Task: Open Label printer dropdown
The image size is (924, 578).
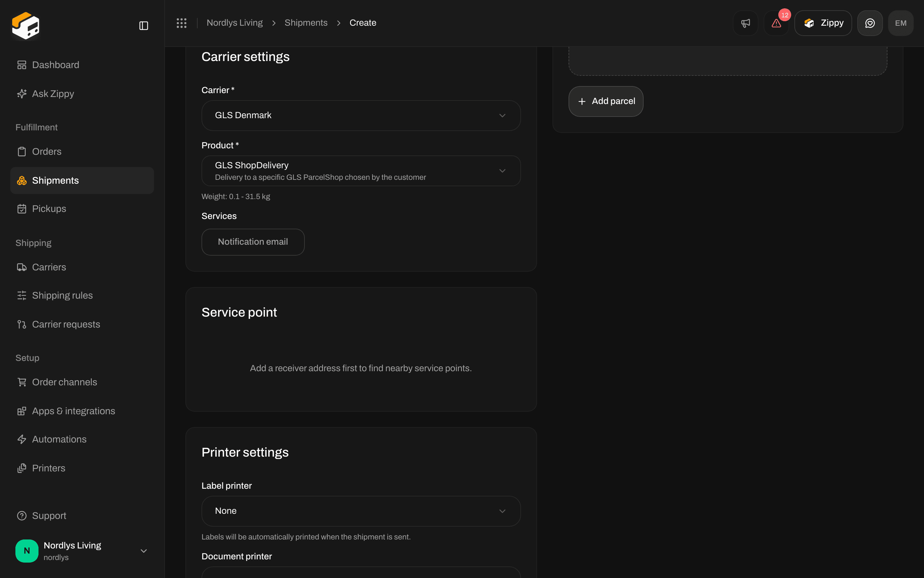Action: [x=361, y=511]
